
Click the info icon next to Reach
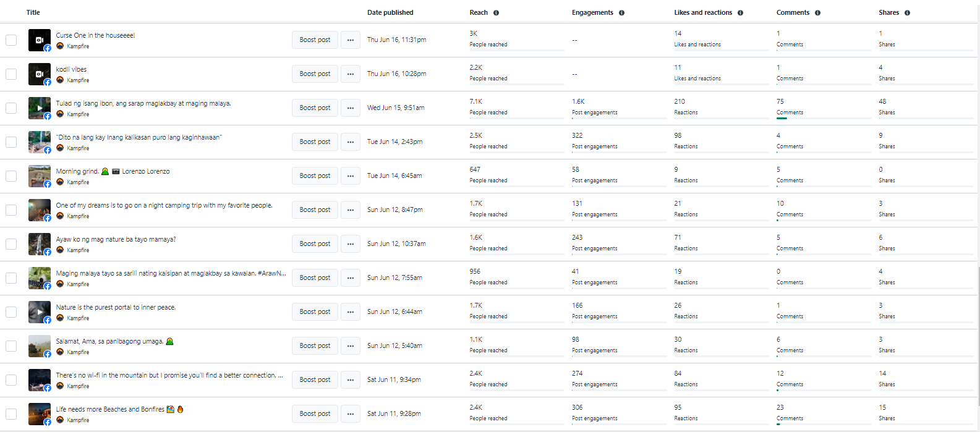[496, 13]
